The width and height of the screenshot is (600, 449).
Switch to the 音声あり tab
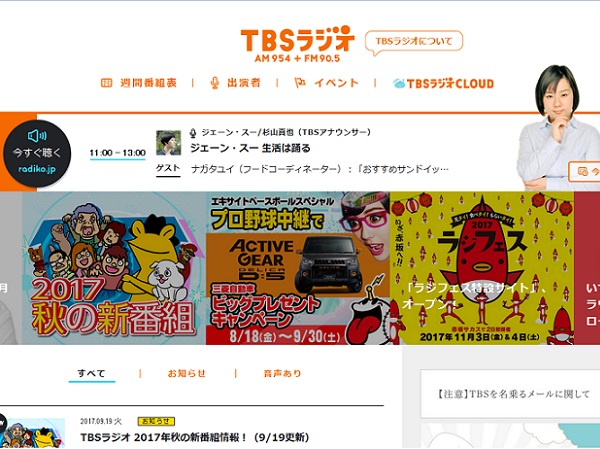[x=282, y=373]
